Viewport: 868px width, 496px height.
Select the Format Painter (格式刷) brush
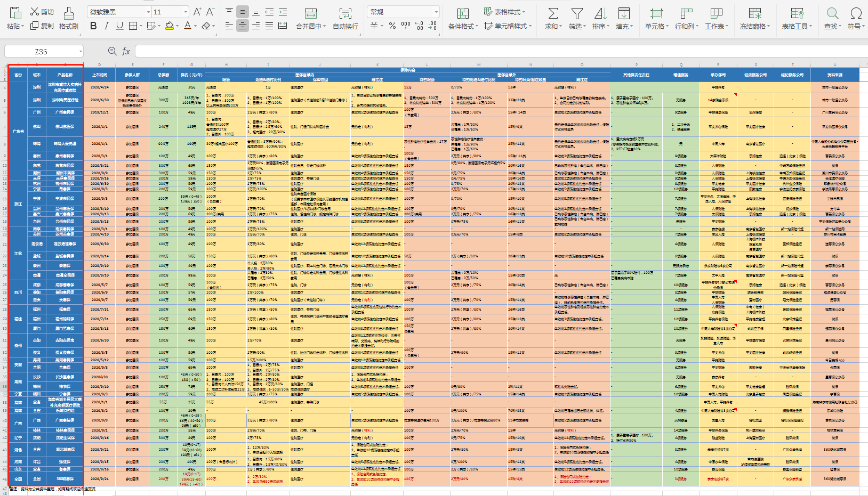coord(68,13)
